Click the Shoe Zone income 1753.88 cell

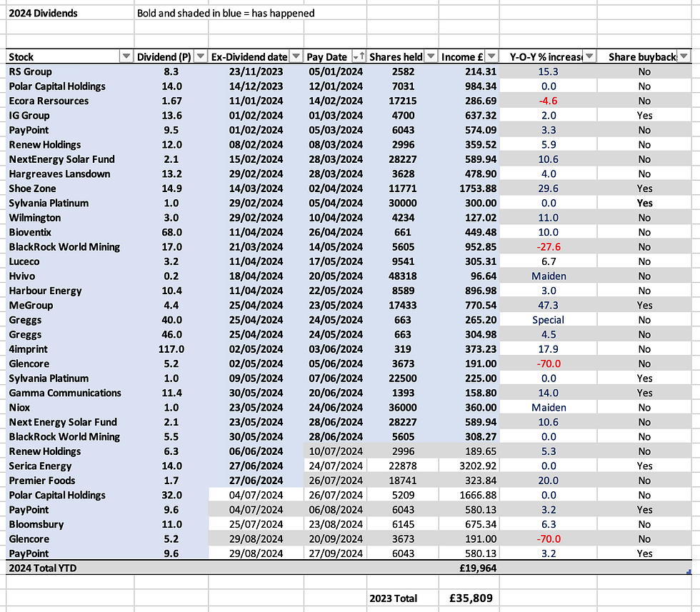[x=469, y=189]
